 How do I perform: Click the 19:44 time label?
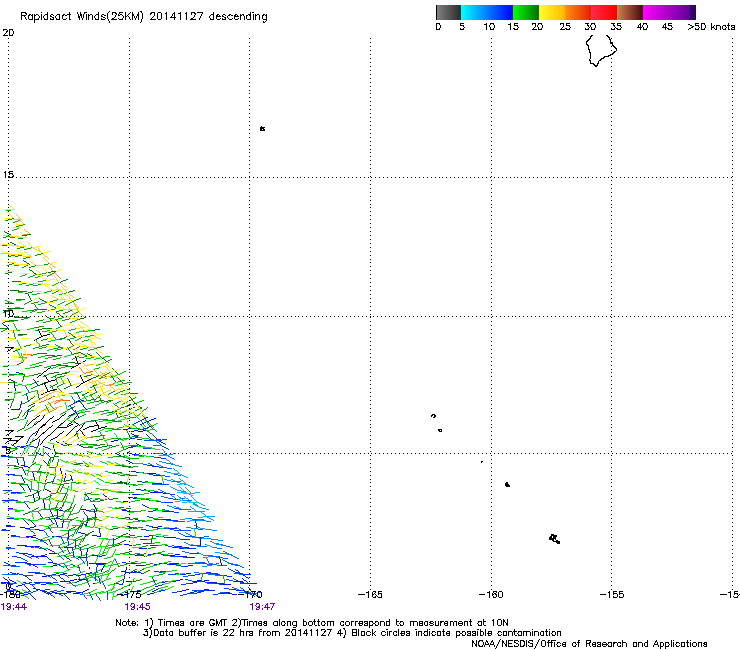(x=14, y=607)
